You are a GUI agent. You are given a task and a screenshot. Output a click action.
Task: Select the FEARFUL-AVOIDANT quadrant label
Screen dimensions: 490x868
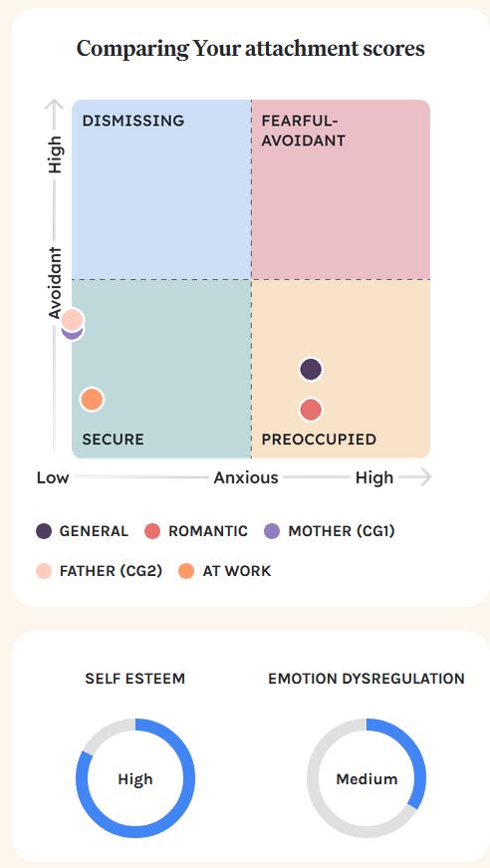tap(303, 131)
